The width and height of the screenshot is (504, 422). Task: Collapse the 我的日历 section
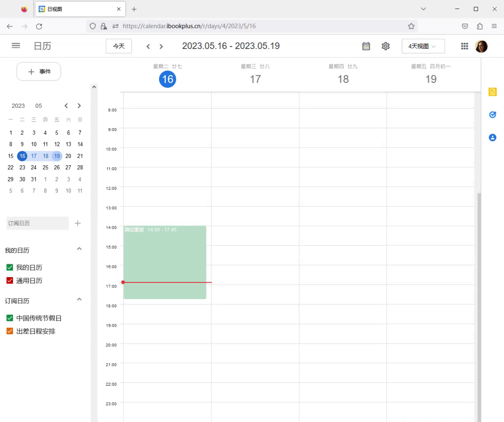[x=79, y=248]
